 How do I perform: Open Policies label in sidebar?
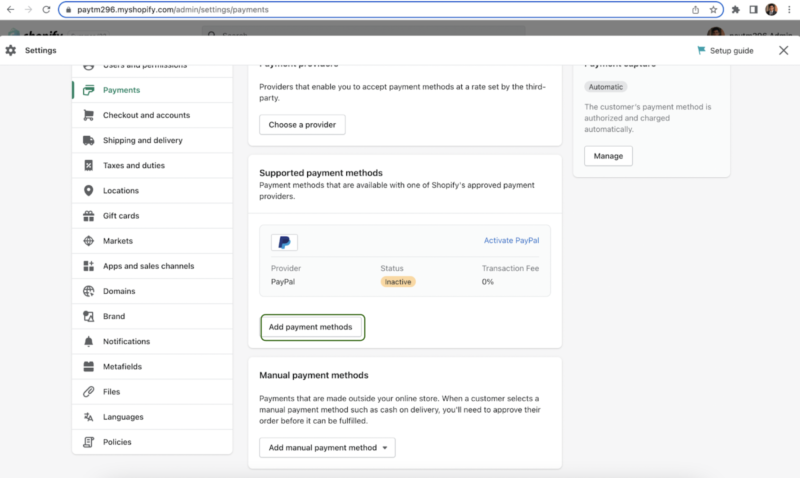(x=117, y=442)
